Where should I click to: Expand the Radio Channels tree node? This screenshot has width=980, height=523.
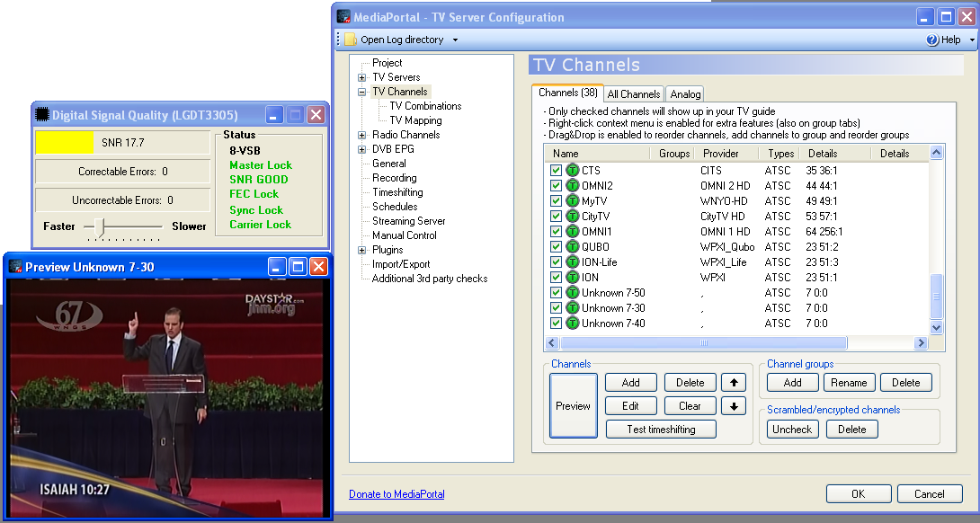click(361, 135)
